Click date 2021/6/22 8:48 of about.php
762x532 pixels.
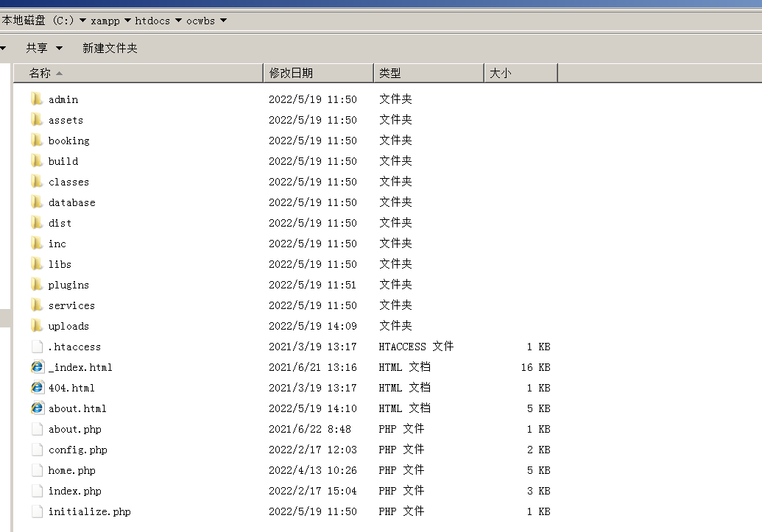click(309, 429)
